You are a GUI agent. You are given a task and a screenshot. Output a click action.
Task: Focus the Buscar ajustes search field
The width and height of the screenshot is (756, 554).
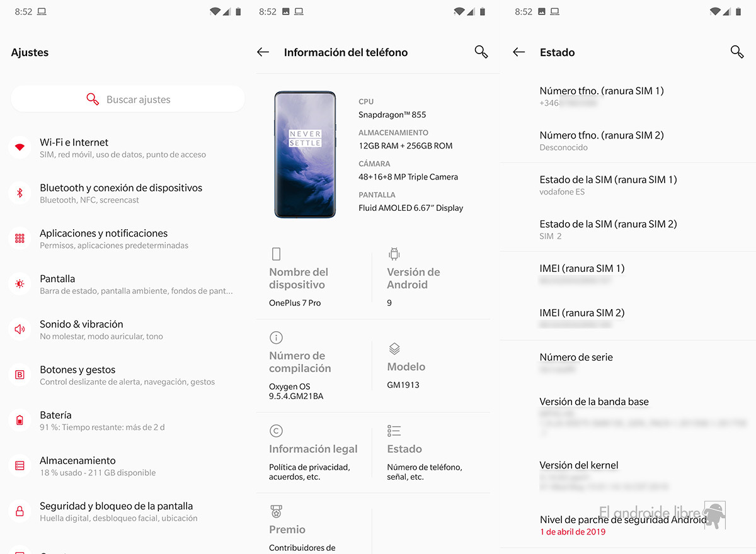[128, 99]
